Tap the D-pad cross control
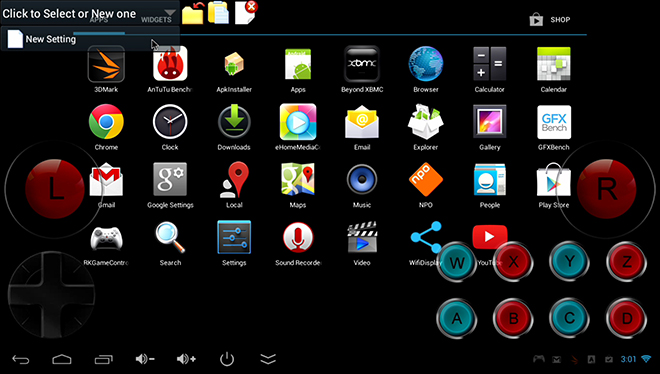660x374 pixels. (51, 295)
